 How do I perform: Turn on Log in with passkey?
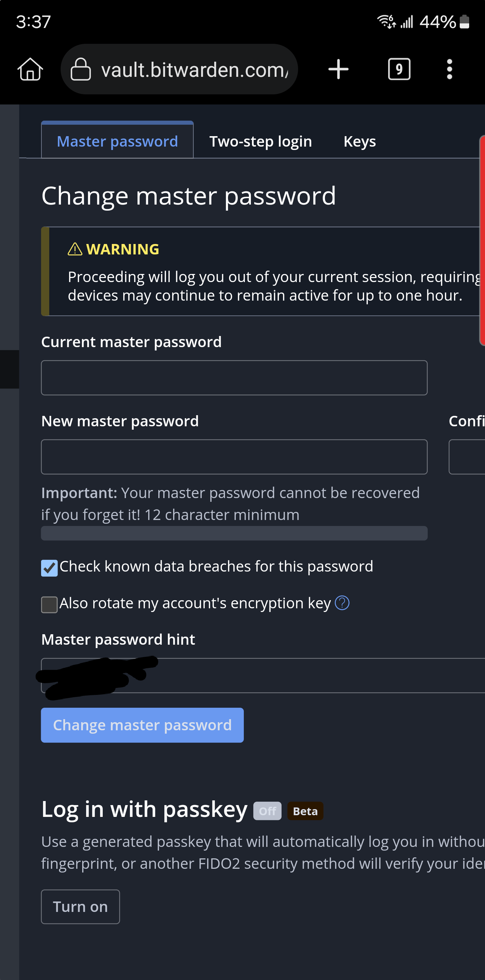tap(80, 907)
